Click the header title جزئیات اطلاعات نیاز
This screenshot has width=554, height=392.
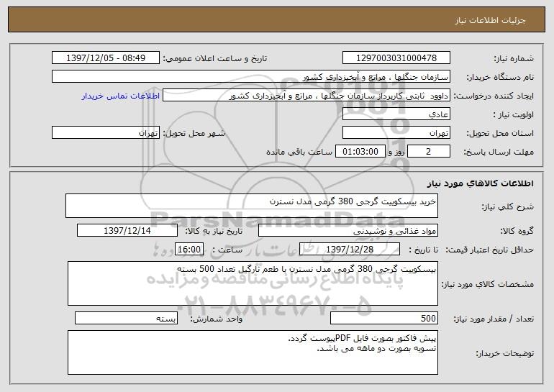pyautogui.click(x=490, y=20)
